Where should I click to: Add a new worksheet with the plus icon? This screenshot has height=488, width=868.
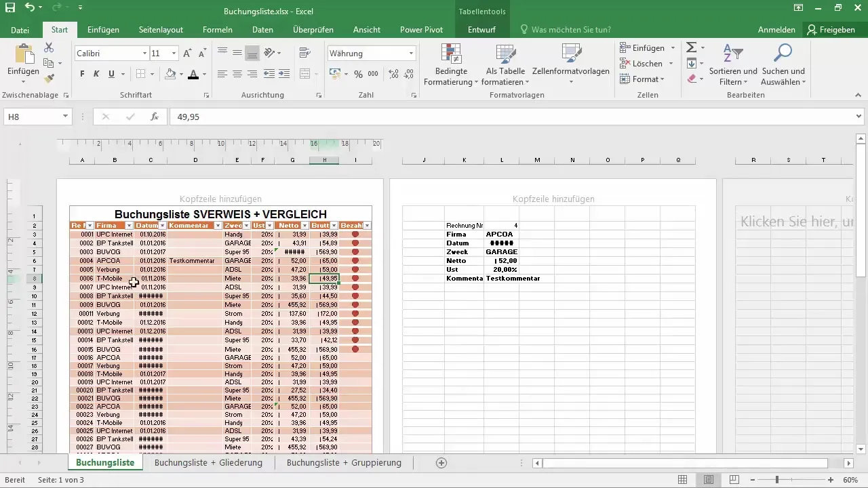(441, 463)
